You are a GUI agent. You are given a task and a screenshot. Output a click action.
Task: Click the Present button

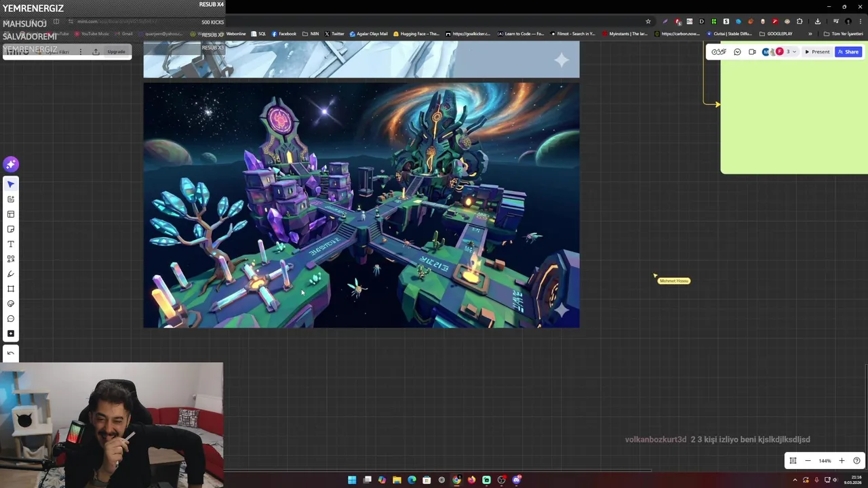tap(817, 52)
